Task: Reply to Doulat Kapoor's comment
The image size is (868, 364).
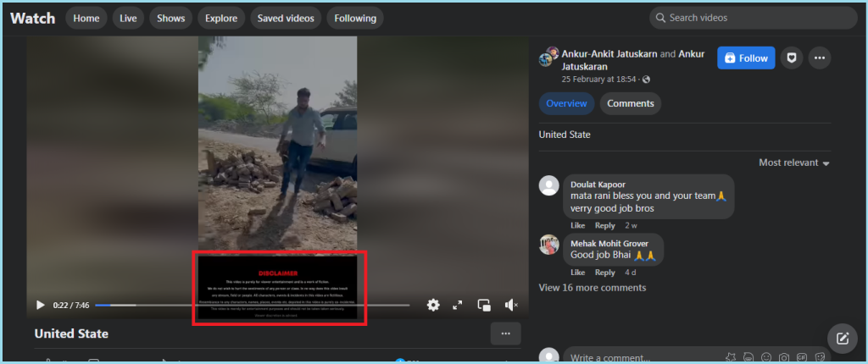Action: [604, 226]
